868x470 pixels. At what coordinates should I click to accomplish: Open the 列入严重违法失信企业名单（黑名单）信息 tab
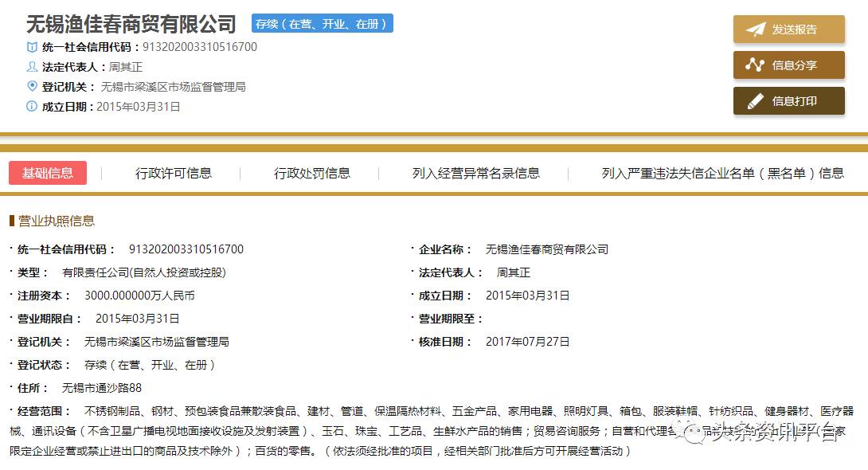point(722,173)
